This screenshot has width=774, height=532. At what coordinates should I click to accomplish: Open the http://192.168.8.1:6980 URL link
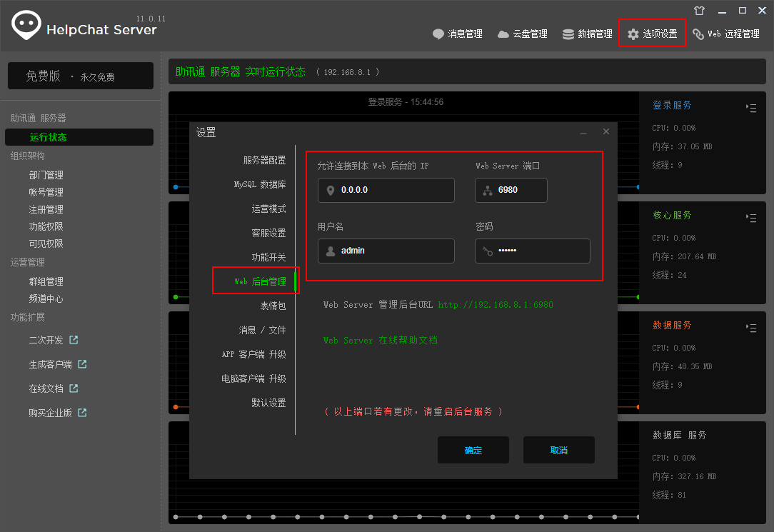click(495, 304)
